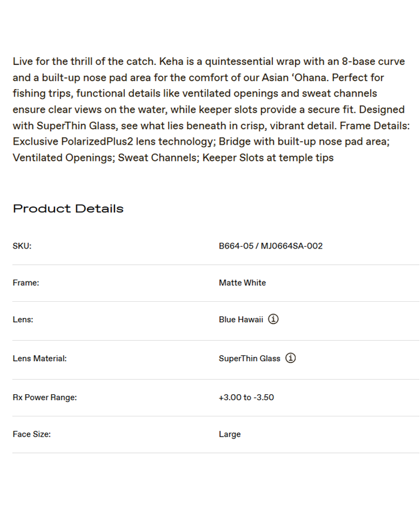Open the SuperThin Glass info icon
Screen dimensions: 420x510
tap(290, 358)
